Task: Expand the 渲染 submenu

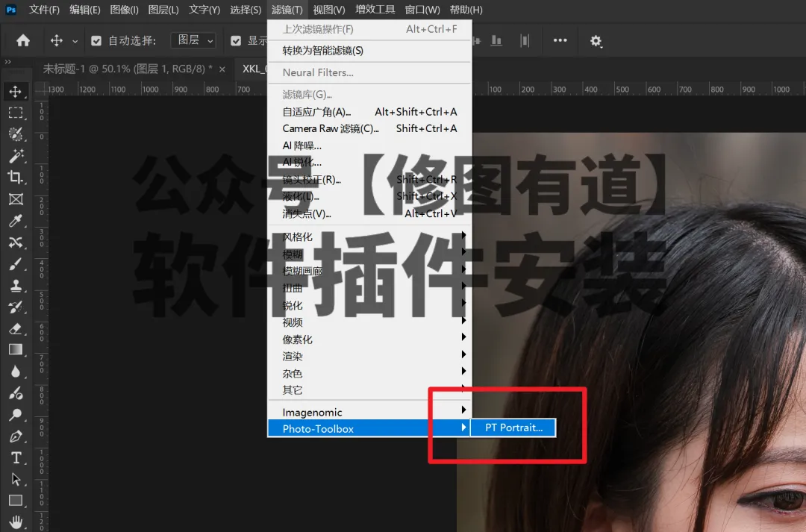Action: pyautogui.click(x=369, y=356)
